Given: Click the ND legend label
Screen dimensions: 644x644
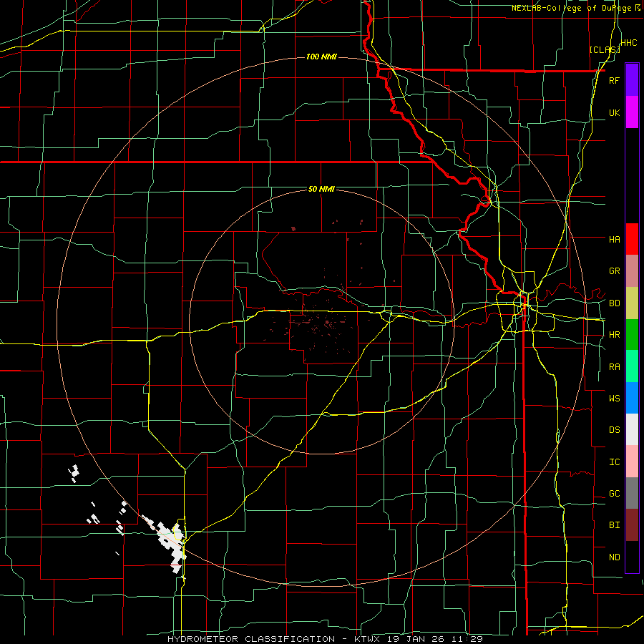Looking at the screenshot, I should [614, 557].
